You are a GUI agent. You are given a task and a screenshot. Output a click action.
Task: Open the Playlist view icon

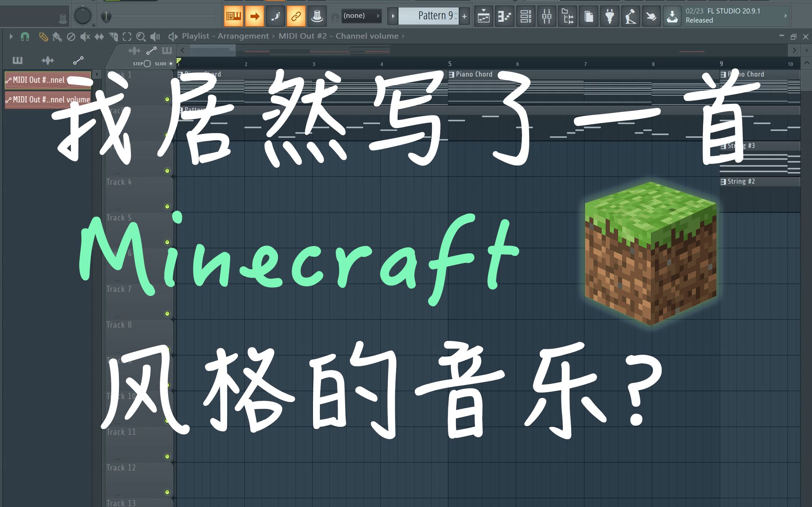click(484, 16)
